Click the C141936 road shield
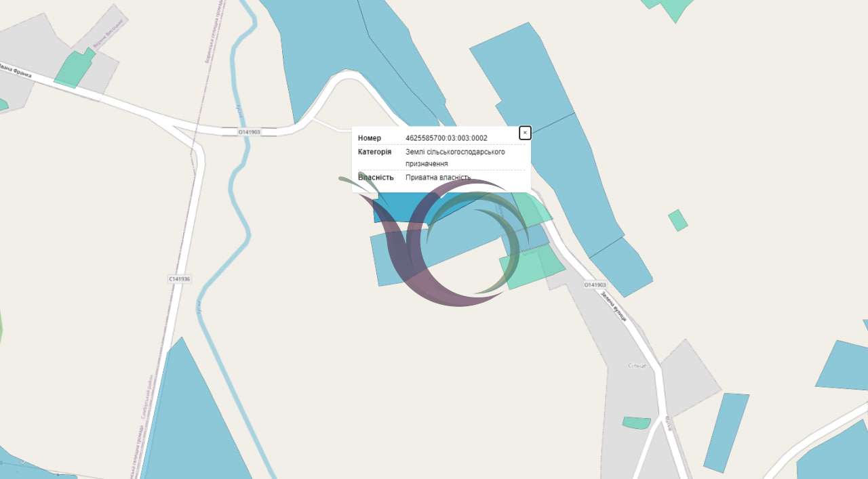Screen dimensions: 868x479 point(180,279)
